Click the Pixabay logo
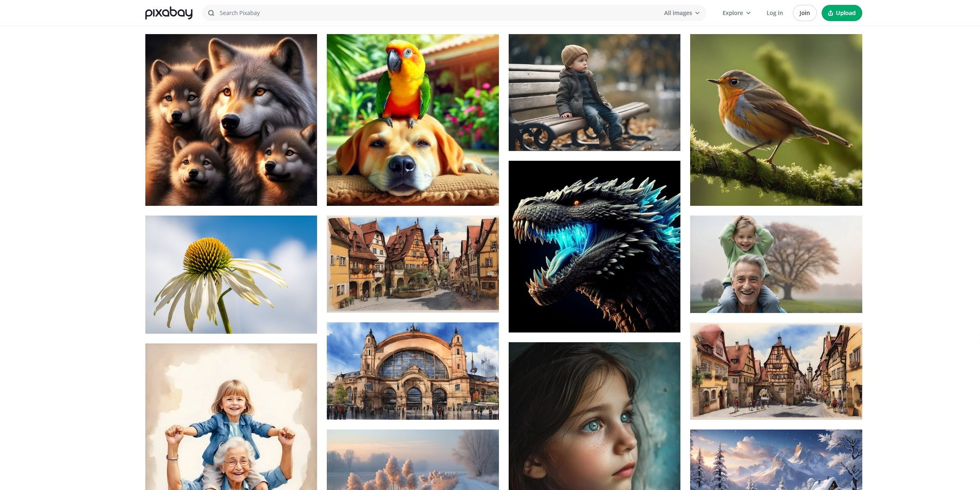This screenshot has width=980, height=490. pos(168,13)
